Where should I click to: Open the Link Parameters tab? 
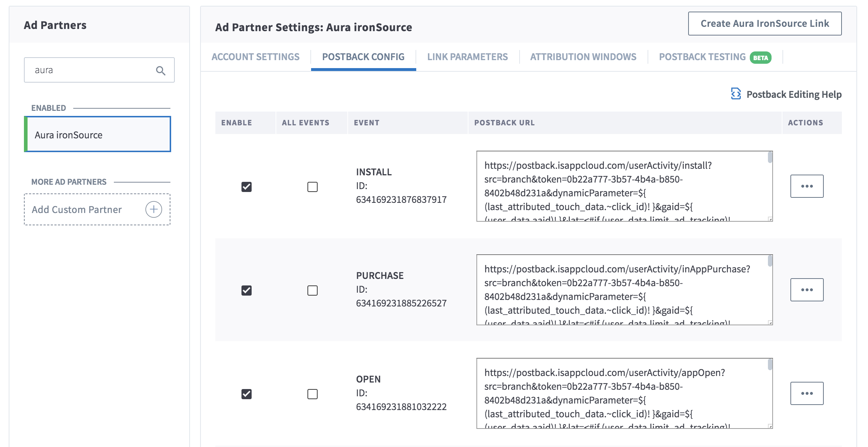click(467, 57)
